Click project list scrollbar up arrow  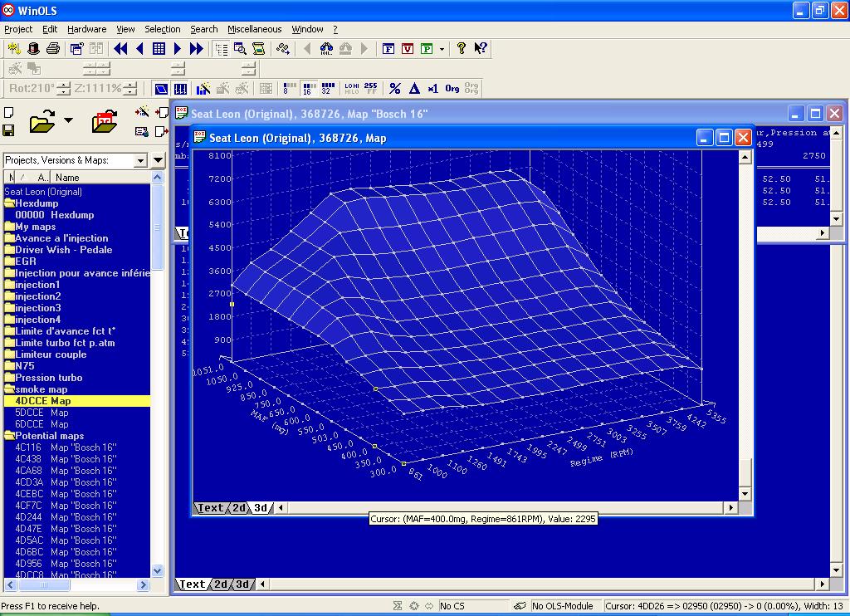coord(157,178)
